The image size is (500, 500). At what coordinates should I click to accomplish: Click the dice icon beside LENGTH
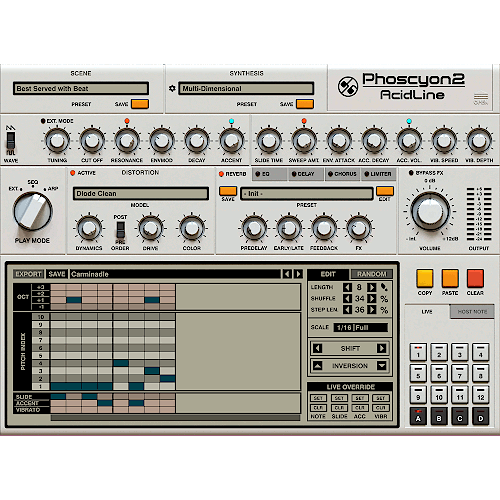click(384, 287)
